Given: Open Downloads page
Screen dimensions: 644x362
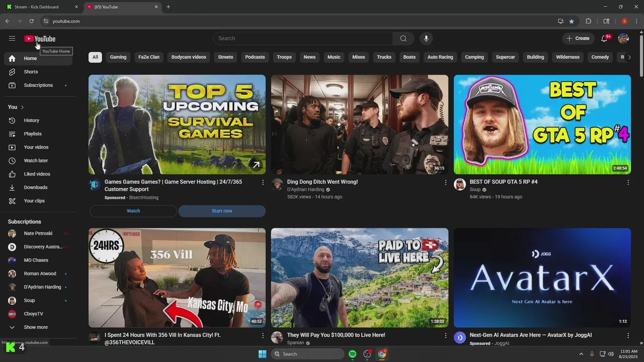Looking at the screenshot, I should [38, 188].
